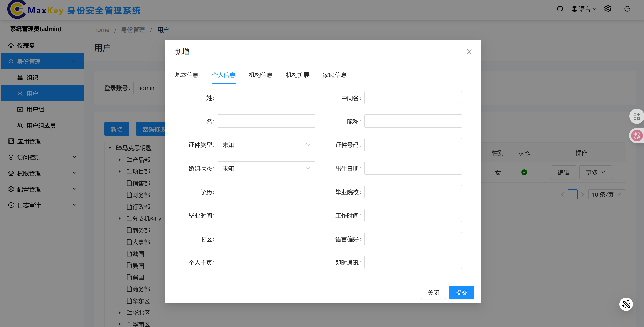This screenshot has height=327, width=644.
Task: Click the magic wand icon at bottom right
Action: coord(626,304)
